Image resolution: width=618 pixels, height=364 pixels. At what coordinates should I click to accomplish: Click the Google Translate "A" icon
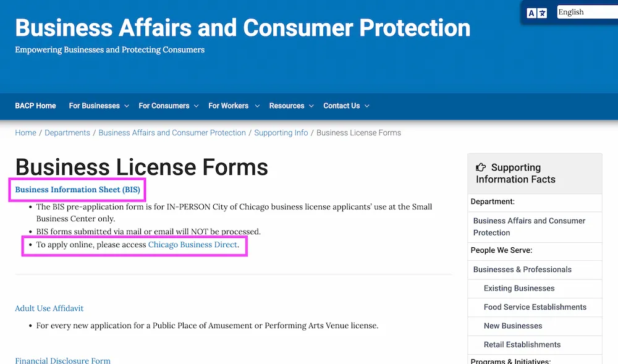pyautogui.click(x=531, y=12)
